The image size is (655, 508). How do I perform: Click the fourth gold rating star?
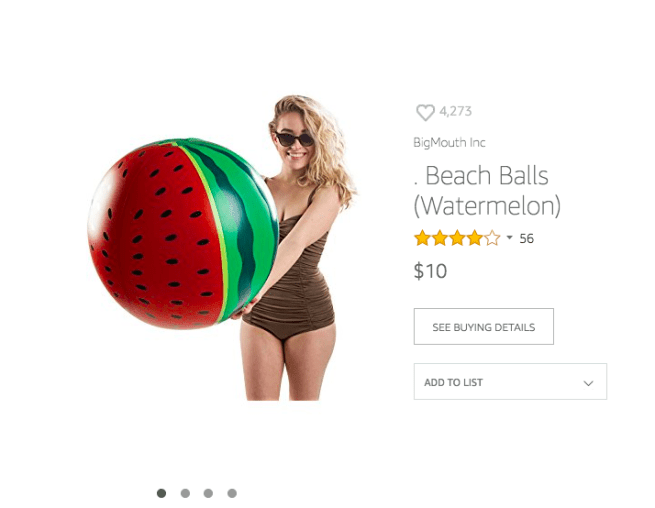pyautogui.click(x=475, y=238)
